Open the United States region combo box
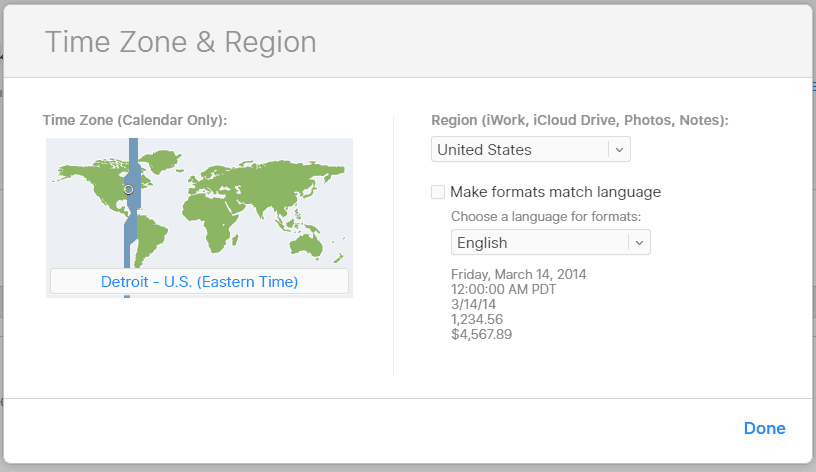 [531, 149]
